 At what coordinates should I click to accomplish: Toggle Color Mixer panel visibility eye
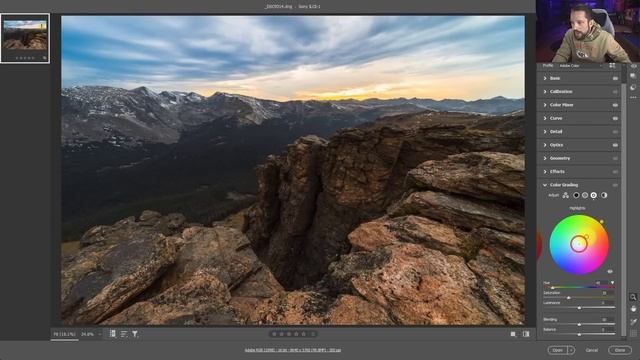click(x=615, y=105)
